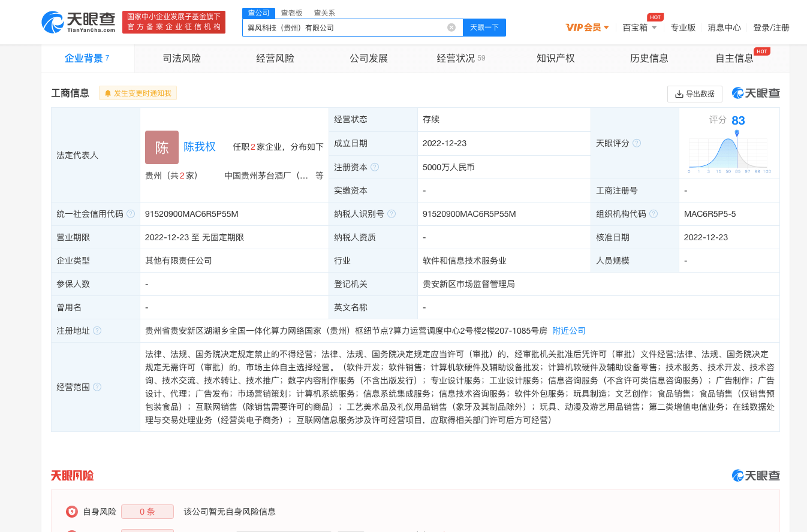Open the 经营风险 tab
The height and width of the screenshot is (532, 807).
click(275, 58)
